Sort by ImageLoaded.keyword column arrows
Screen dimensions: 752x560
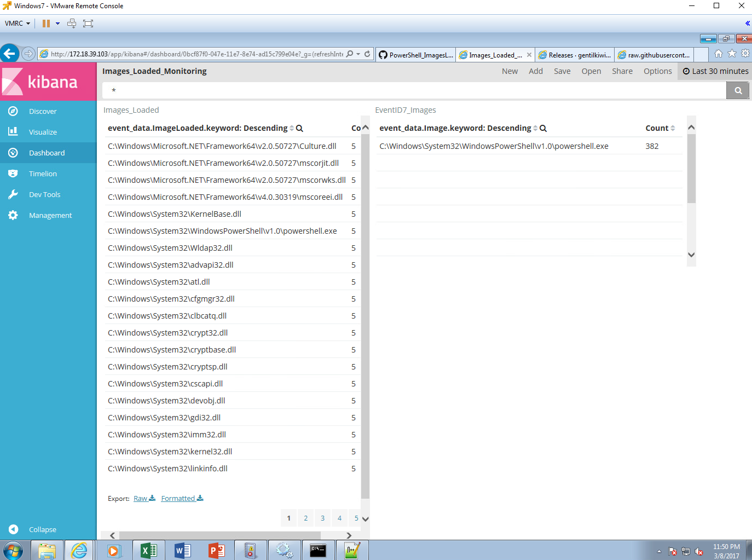tap(292, 128)
